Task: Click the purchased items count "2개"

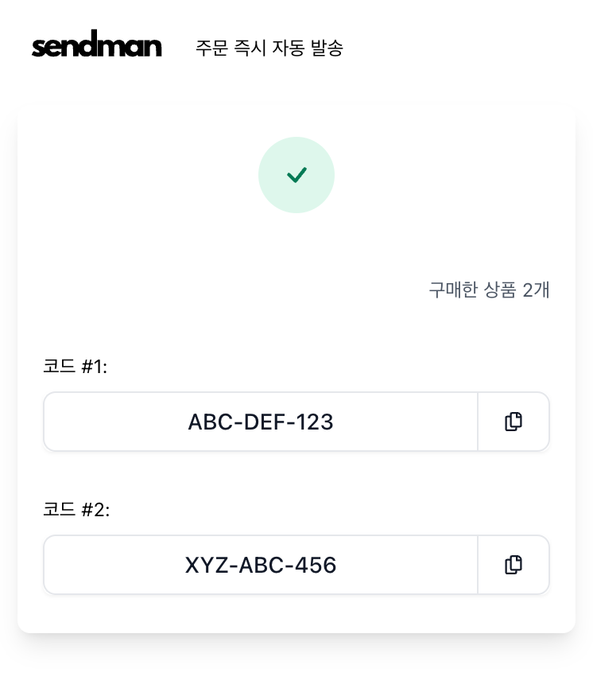Action: pos(536,290)
